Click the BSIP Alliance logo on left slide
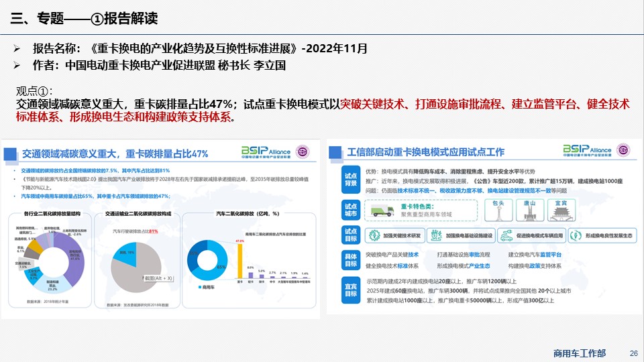The height and width of the screenshot is (362, 644). click(266, 152)
